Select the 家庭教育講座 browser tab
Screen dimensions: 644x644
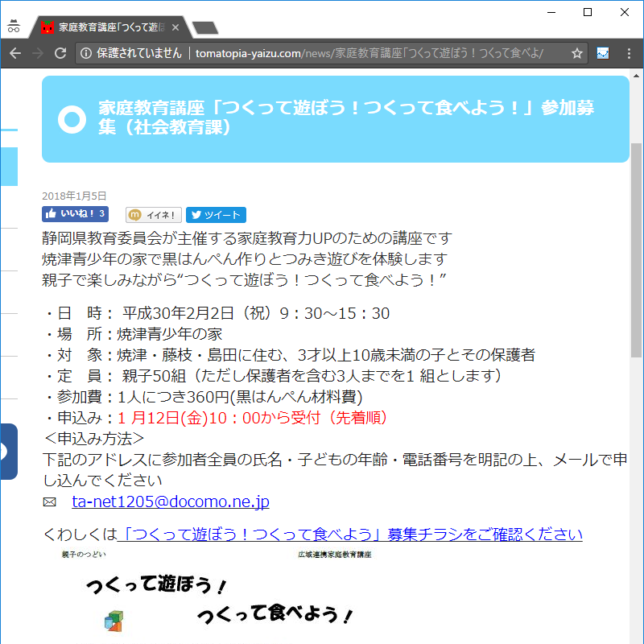[105, 27]
